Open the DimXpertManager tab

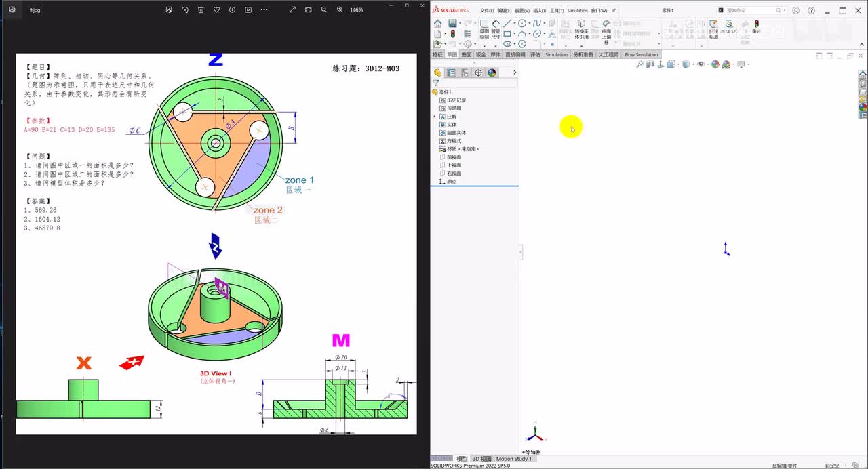pos(478,73)
